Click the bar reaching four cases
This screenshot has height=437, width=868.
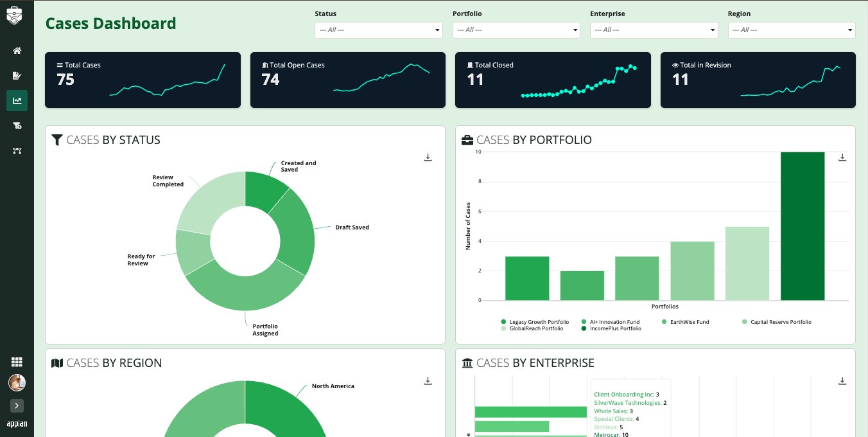click(x=692, y=271)
